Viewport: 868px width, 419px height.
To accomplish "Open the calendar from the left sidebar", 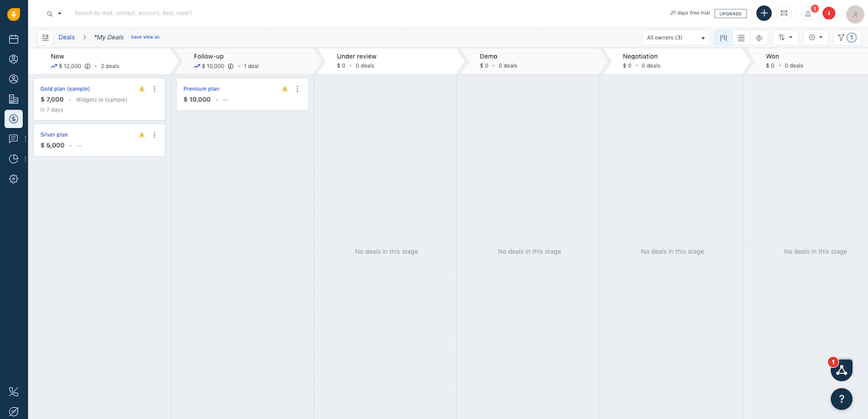I will pos(13,39).
